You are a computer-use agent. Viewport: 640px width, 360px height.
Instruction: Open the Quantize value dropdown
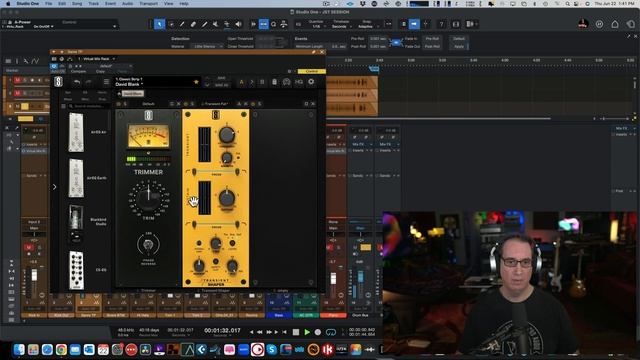[x=317, y=27]
